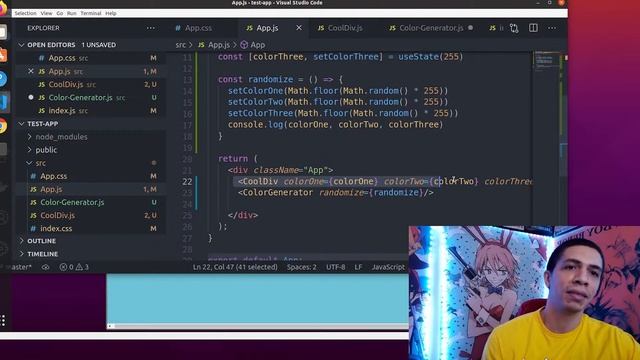Open App.css in the src folder tree
Image resolution: width=640 pixels, height=360 pixels.
pos(91,176)
